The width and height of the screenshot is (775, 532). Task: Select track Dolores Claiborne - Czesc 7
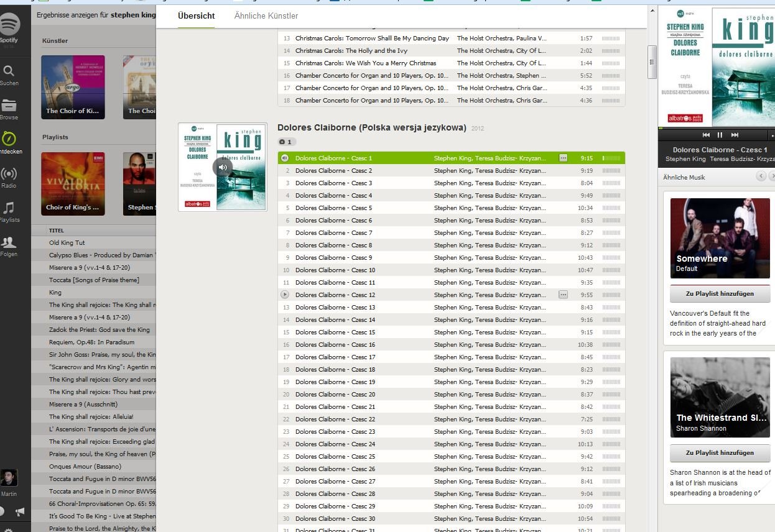[452, 233]
